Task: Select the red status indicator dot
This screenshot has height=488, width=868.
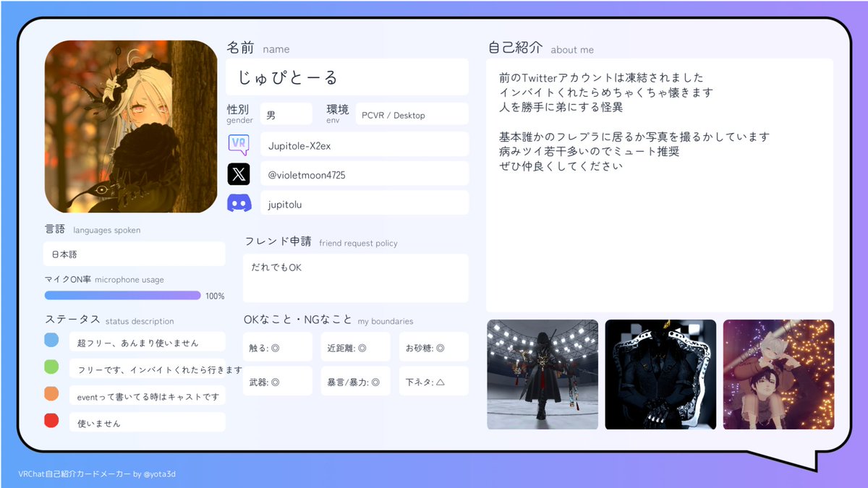Action: (x=51, y=420)
